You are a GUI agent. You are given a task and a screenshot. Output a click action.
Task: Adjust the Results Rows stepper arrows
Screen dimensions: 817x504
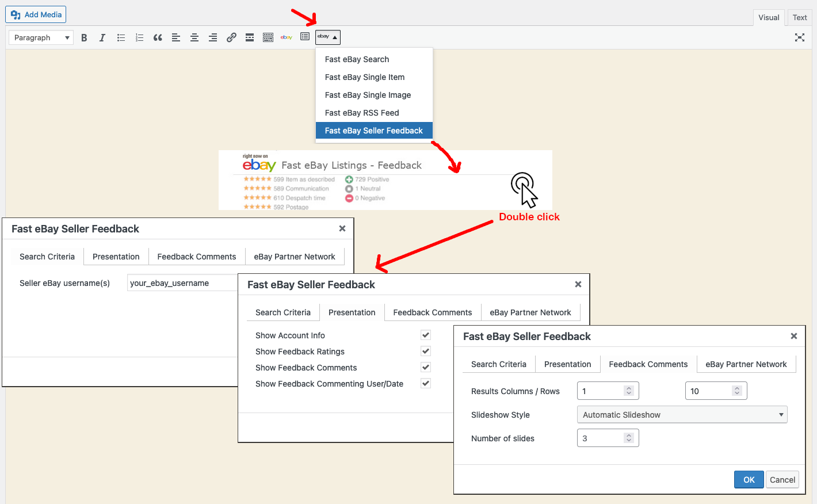pyautogui.click(x=737, y=391)
